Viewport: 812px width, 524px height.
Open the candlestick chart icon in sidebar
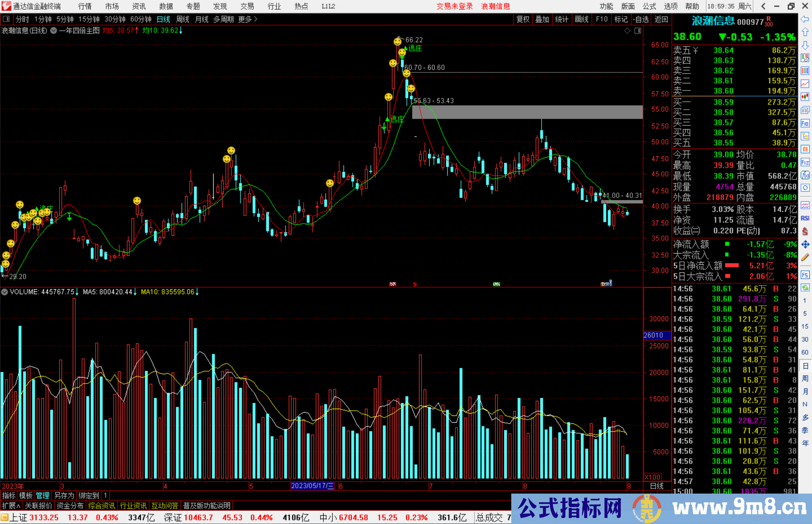(805, 97)
